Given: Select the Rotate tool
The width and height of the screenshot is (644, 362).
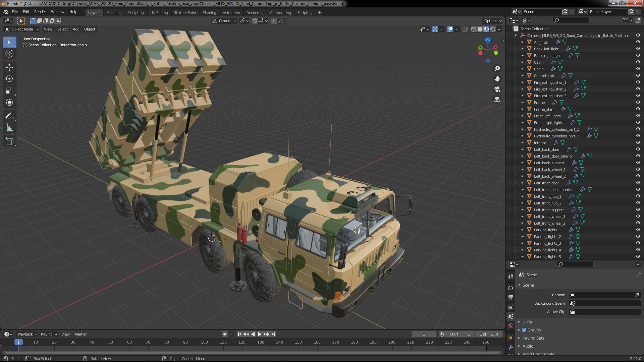Looking at the screenshot, I should click(9, 79).
